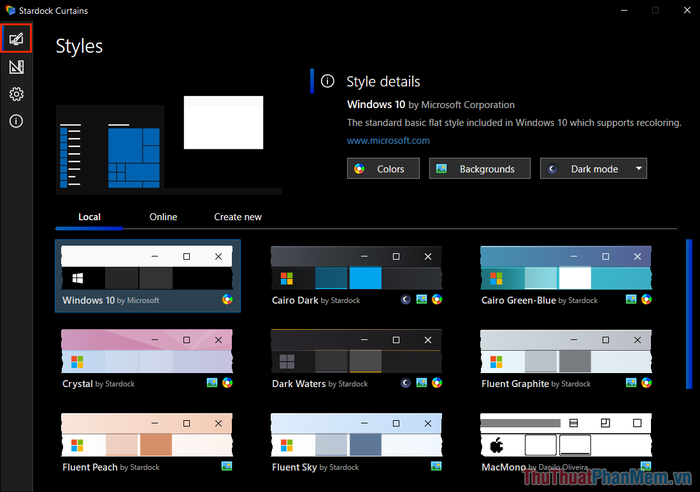
Task: Visit the www.microsoft.com link
Action: pyautogui.click(x=388, y=140)
